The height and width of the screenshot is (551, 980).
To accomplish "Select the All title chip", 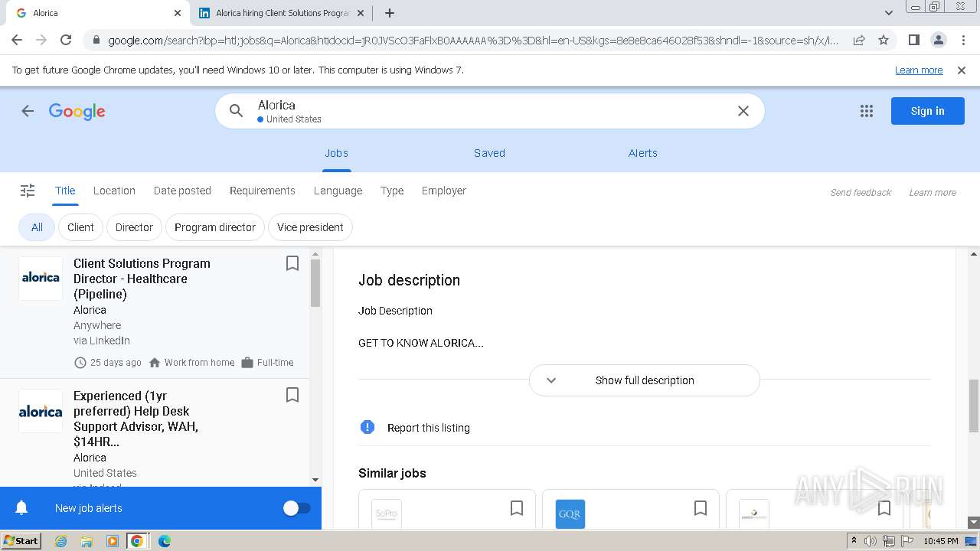I will [x=37, y=227].
